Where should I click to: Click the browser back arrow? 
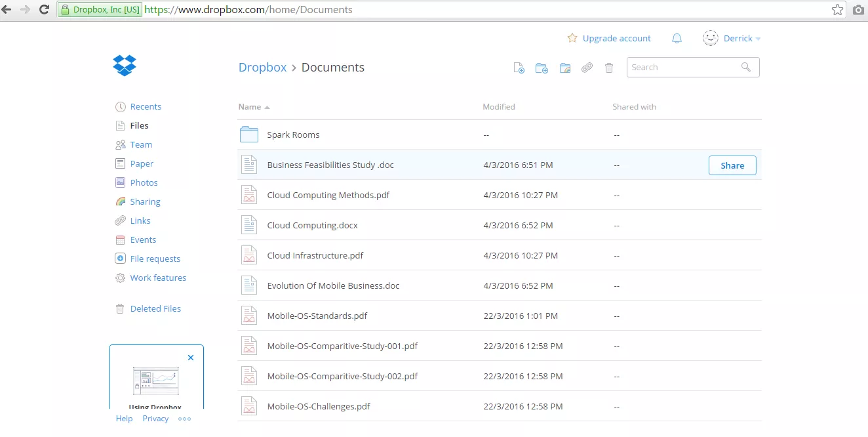pyautogui.click(x=7, y=9)
